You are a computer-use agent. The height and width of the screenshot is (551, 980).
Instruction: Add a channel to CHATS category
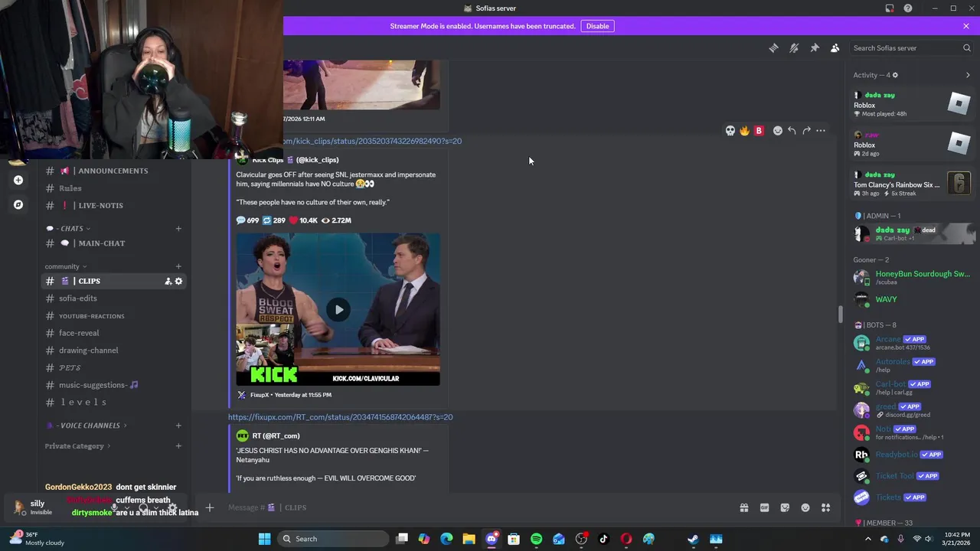point(178,228)
